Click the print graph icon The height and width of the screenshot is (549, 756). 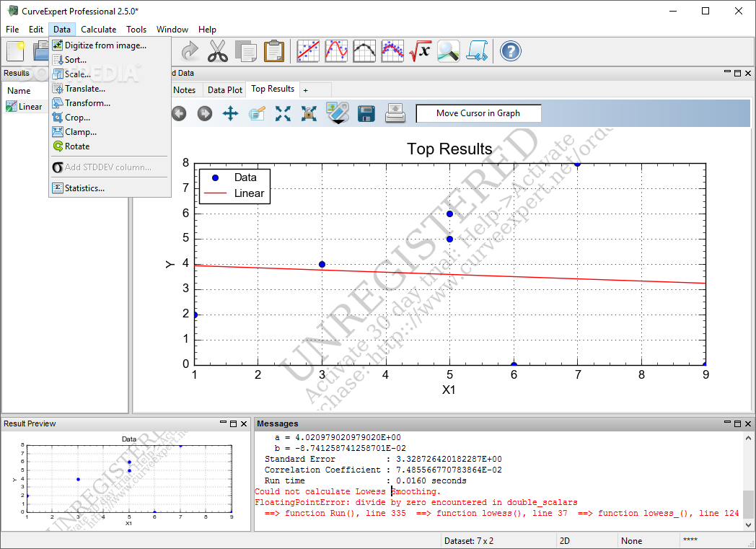click(x=395, y=114)
